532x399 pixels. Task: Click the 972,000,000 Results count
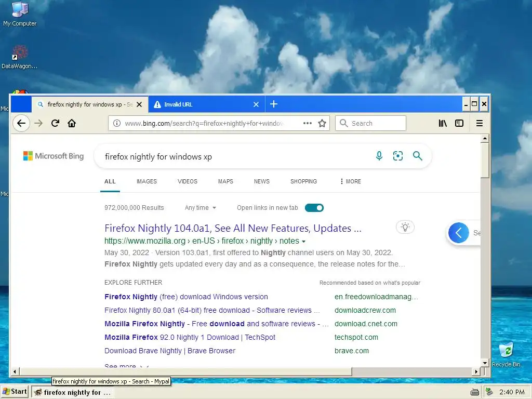tap(134, 208)
